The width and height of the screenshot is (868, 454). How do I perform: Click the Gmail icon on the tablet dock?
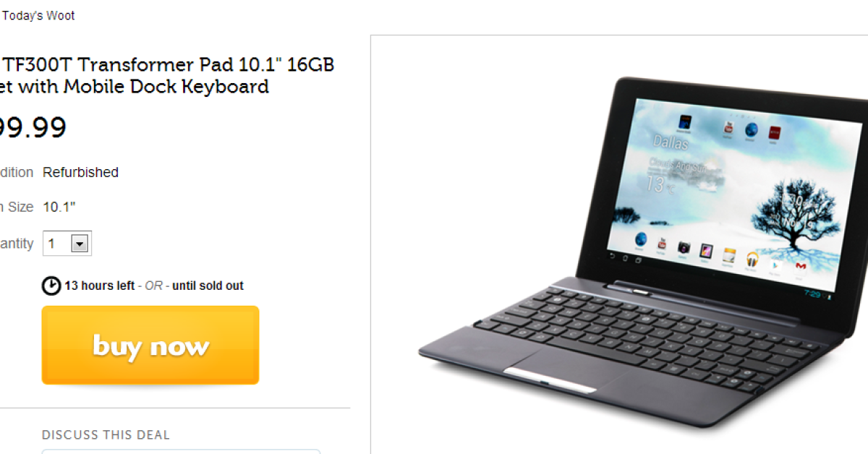pos(800,267)
